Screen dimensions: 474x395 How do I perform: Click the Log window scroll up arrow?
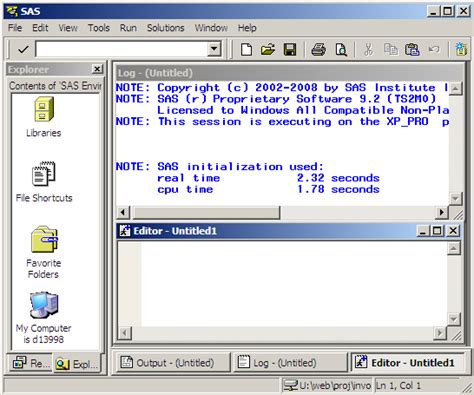455,88
